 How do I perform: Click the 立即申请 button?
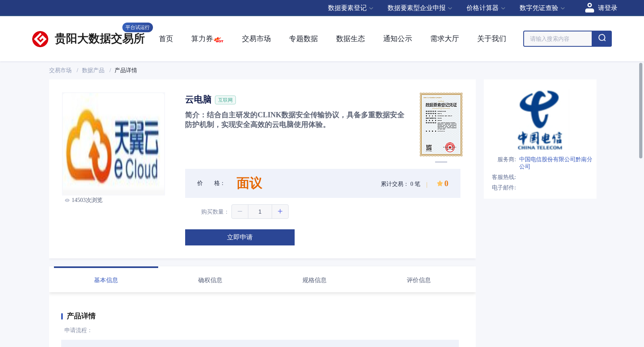tap(240, 237)
